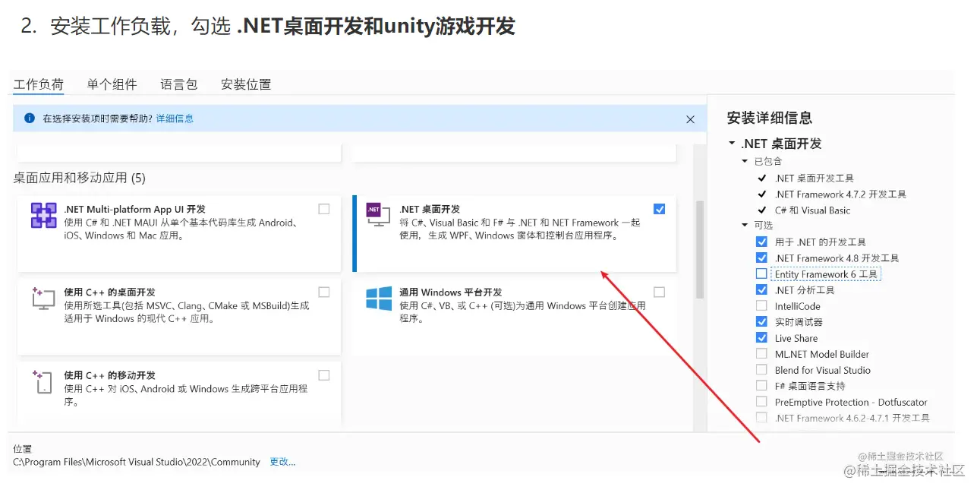Check the 使用 C++ 的桌面开发 workload
This screenshot has width=980, height=493.
324,292
